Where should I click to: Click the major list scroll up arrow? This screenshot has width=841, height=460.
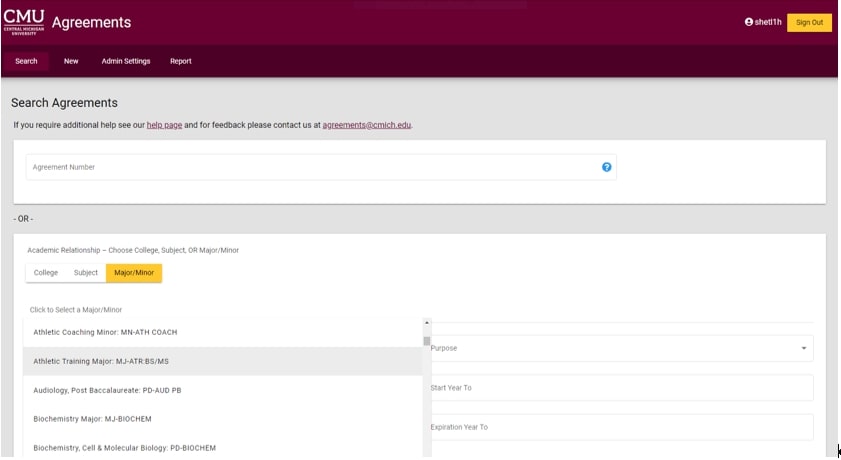coord(427,323)
